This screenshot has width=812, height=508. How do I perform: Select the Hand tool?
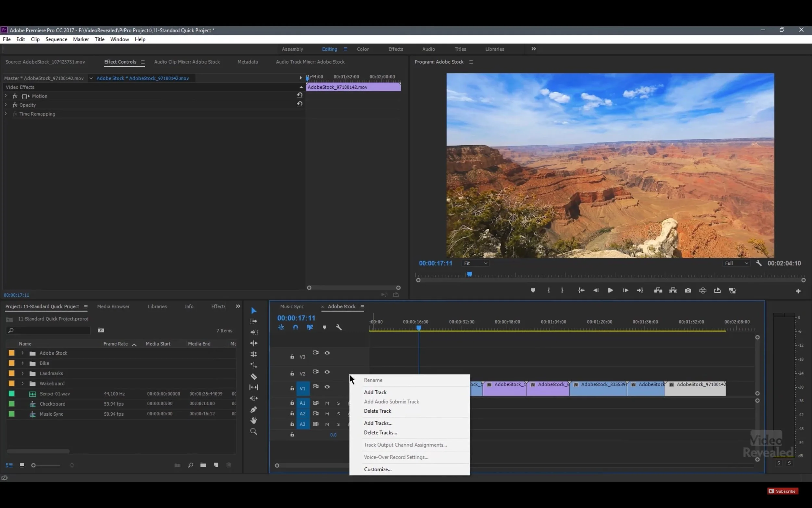pos(254,420)
